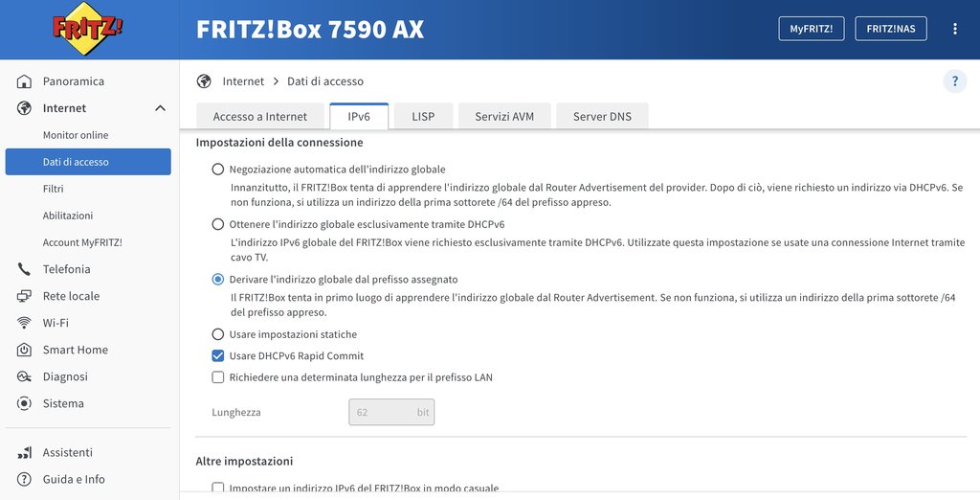The image size is (980, 500).
Task: Uncheck Usare DHCPv6 Rapid Commit
Action: tap(217, 355)
